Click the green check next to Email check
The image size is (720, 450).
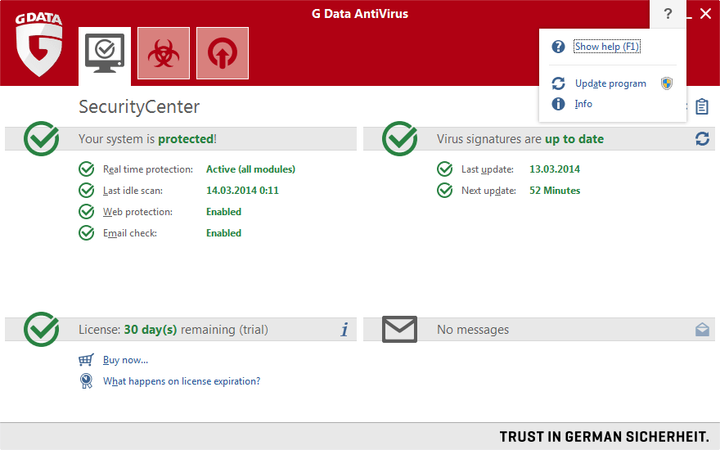86,233
